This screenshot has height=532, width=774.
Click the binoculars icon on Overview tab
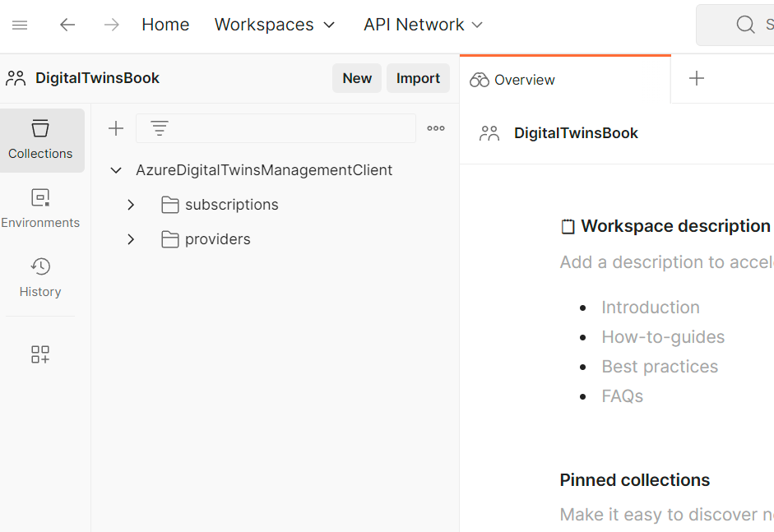click(480, 80)
